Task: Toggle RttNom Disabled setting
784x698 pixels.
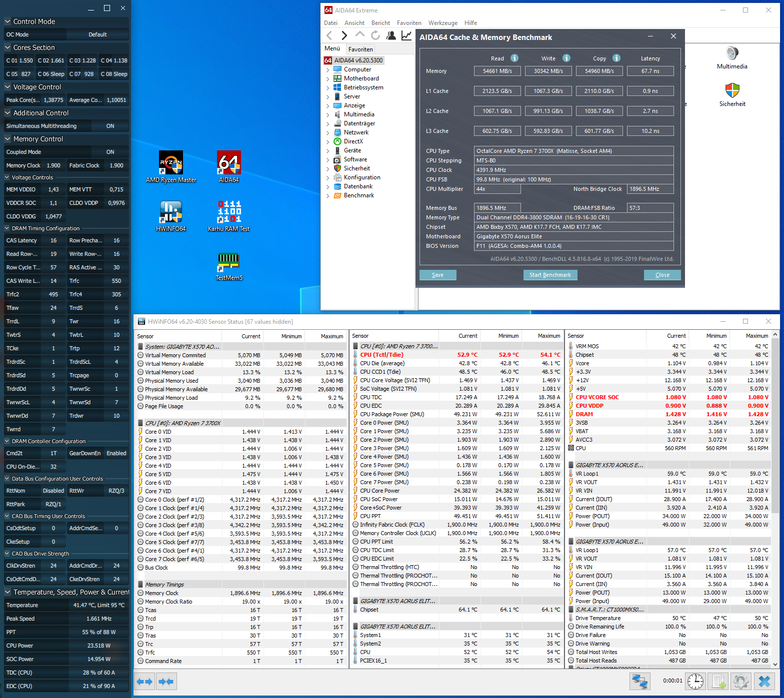Action: pyautogui.click(x=53, y=491)
